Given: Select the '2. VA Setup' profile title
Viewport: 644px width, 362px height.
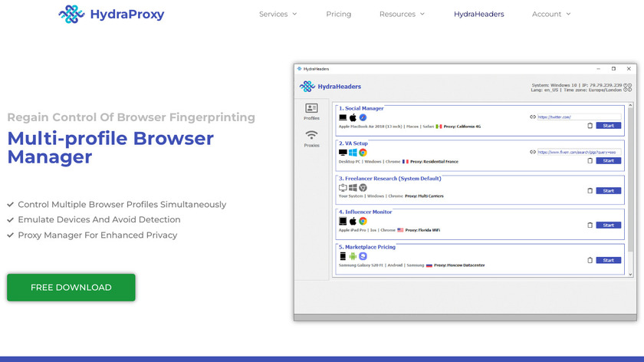Looking at the screenshot, I should point(353,143).
